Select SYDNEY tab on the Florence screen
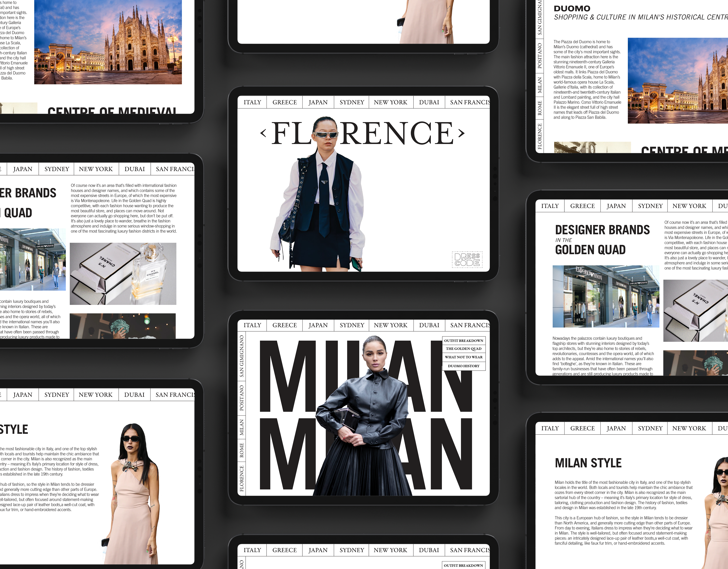Screen dimensions: 728x569 point(352,102)
